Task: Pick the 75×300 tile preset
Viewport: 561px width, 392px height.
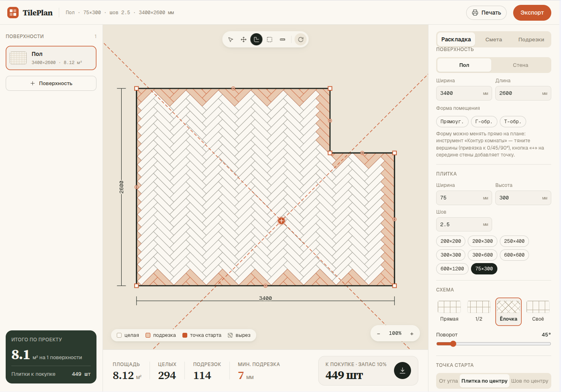Action: (x=484, y=269)
